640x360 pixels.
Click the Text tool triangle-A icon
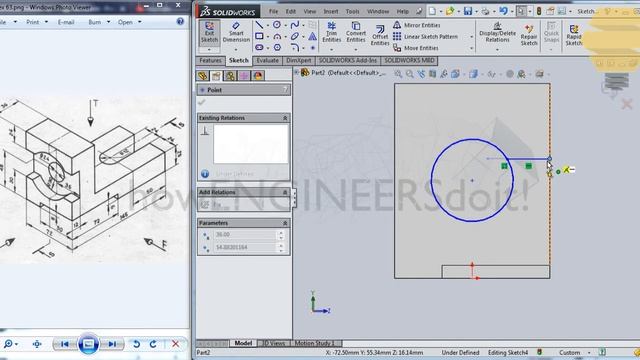313,36
